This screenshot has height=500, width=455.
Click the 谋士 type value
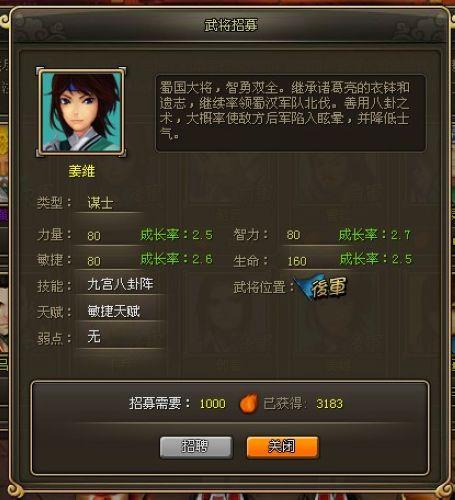100,203
